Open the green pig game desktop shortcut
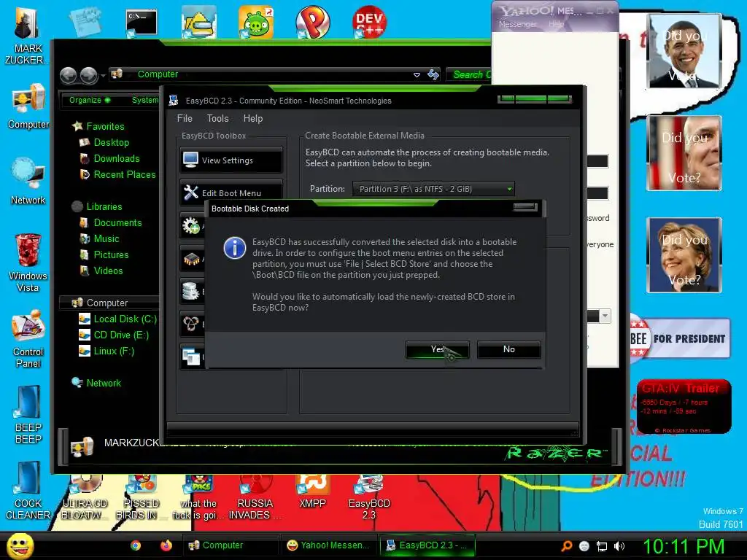Viewport: 747px width, 560px height. [x=256, y=23]
